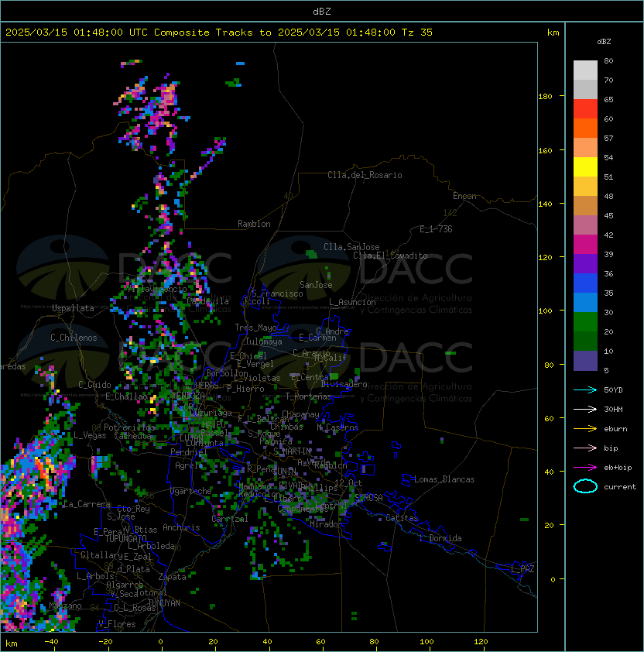644x652 pixels.
Task: Click the 'L_Vegas' map label
Action: pos(90,435)
